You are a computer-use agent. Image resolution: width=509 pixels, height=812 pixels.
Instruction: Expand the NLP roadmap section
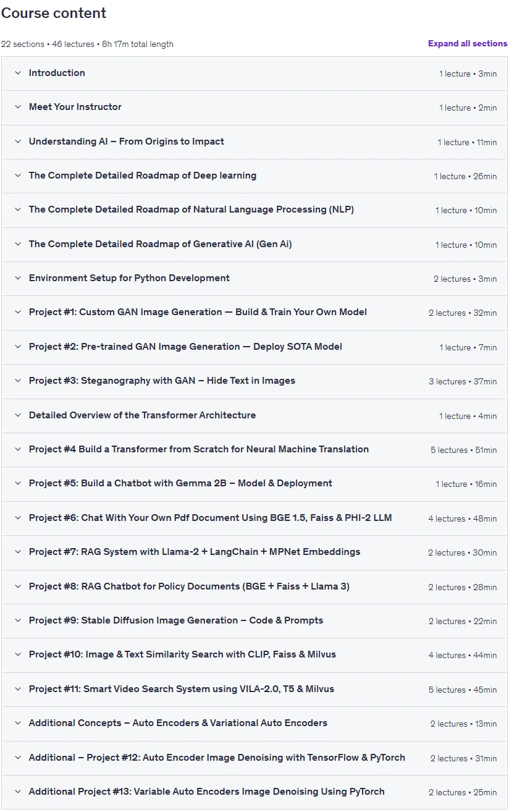coord(254,210)
